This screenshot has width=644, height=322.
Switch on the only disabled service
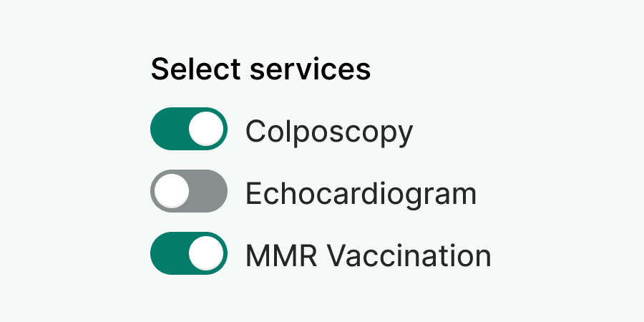[189, 192]
